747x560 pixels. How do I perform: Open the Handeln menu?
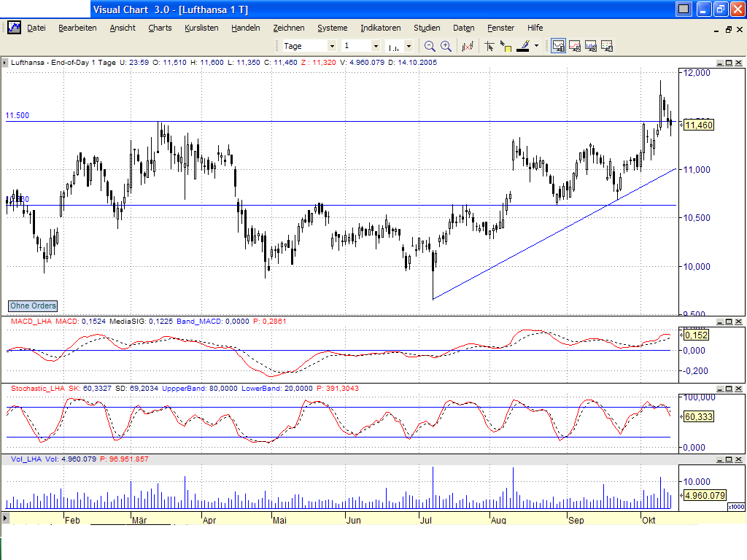[x=246, y=28]
